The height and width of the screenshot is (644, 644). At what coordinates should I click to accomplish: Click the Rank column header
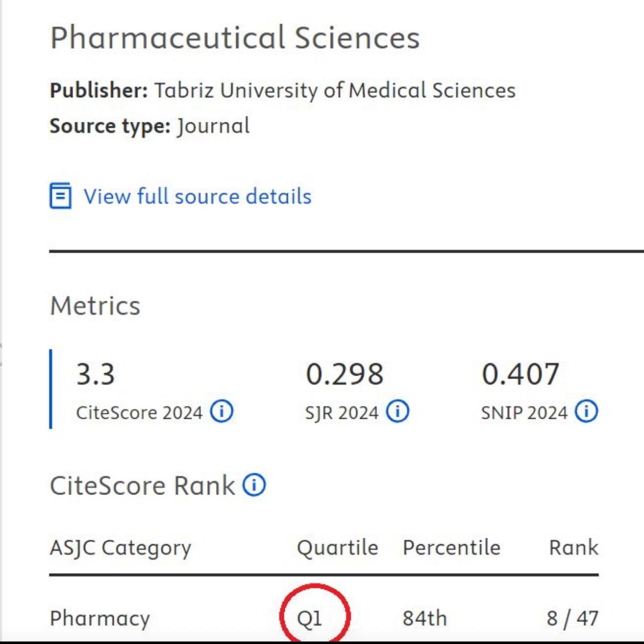[574, 547]
